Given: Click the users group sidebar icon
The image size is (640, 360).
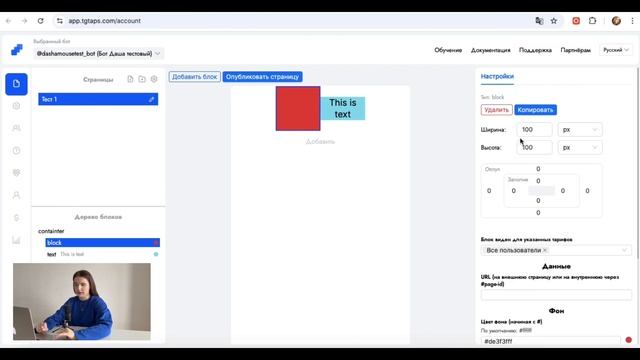Looking at the screenshot, I should pyautogui.click(x=16, y=128).
